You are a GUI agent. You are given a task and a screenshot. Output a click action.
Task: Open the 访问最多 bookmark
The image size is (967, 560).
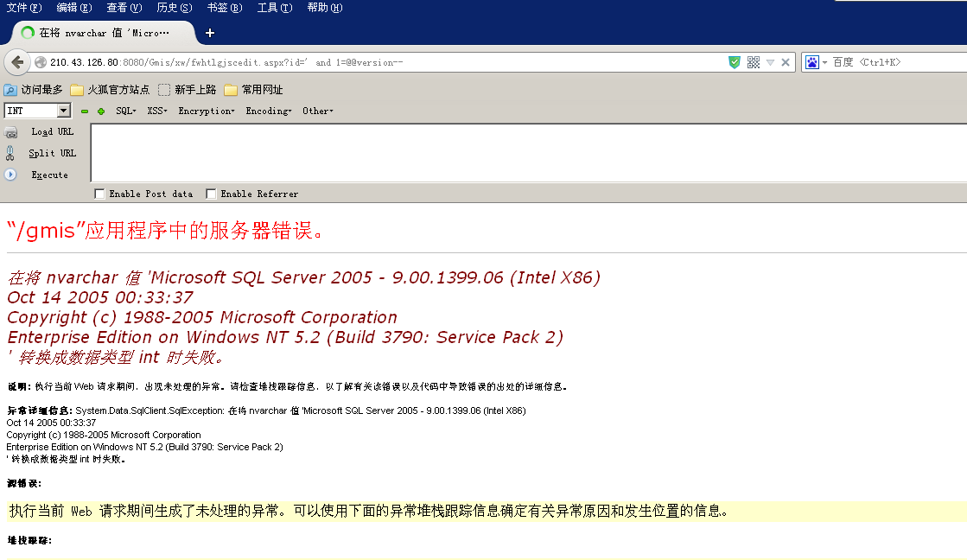point(34,90)
